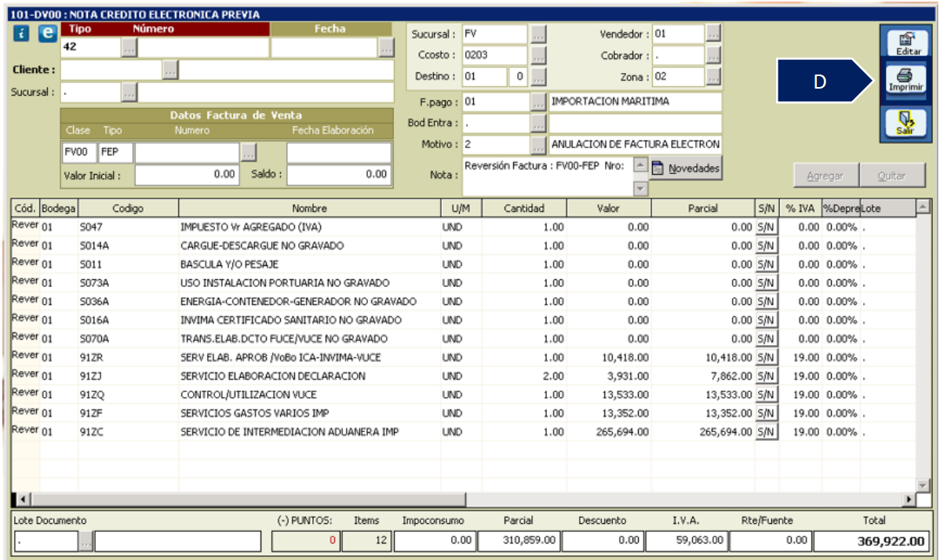The height and width of the screenshot is (560, 940).
Task: Open lookup beside Bod Entra field
Action: click(x=538, y=123)
